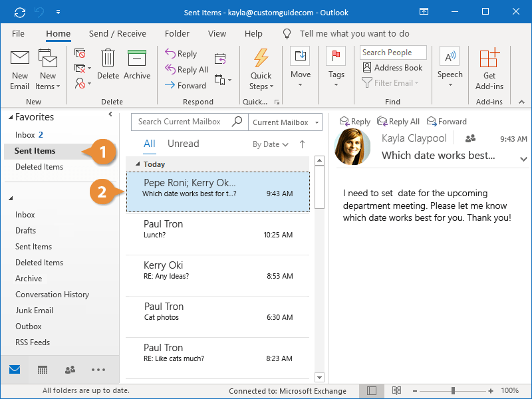Open the Quick Steps dropdown
The width and height of the screenshot is (532, 399).
(261, 70)
